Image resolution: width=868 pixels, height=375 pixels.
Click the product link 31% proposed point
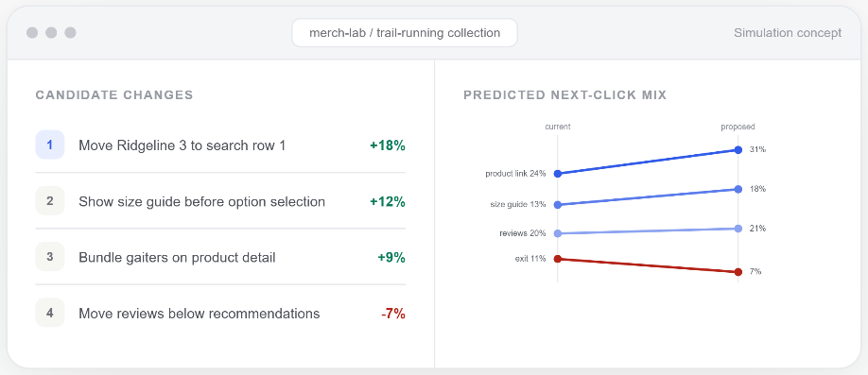click(x=738, y=149)
